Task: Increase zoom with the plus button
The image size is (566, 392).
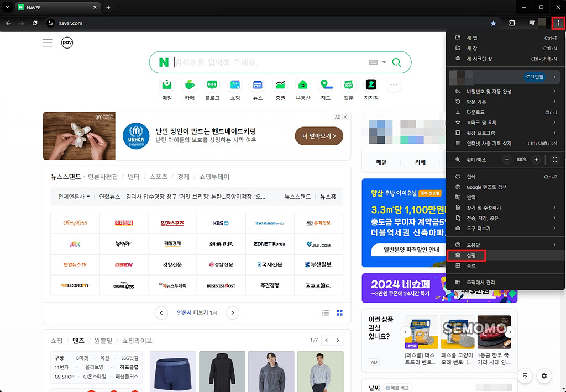Action: [x=536, y=160]
